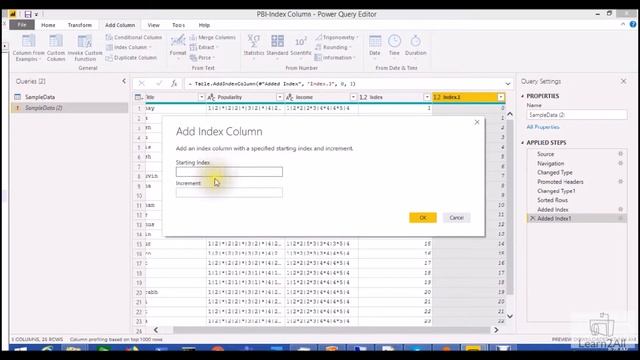Image resolution: width=640 pixels, height=360 pixels.
Task: Select the Added Index applied step
Action: click(x=553, y=209)
